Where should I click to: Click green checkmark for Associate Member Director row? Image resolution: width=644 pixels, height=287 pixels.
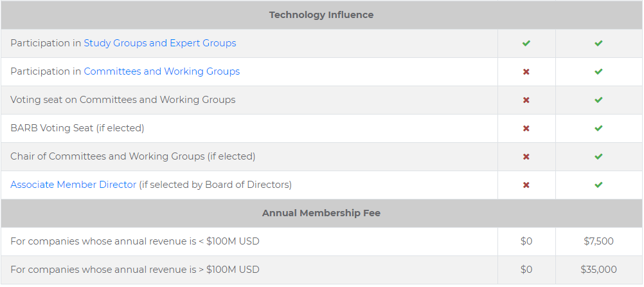tap(598, 185)
